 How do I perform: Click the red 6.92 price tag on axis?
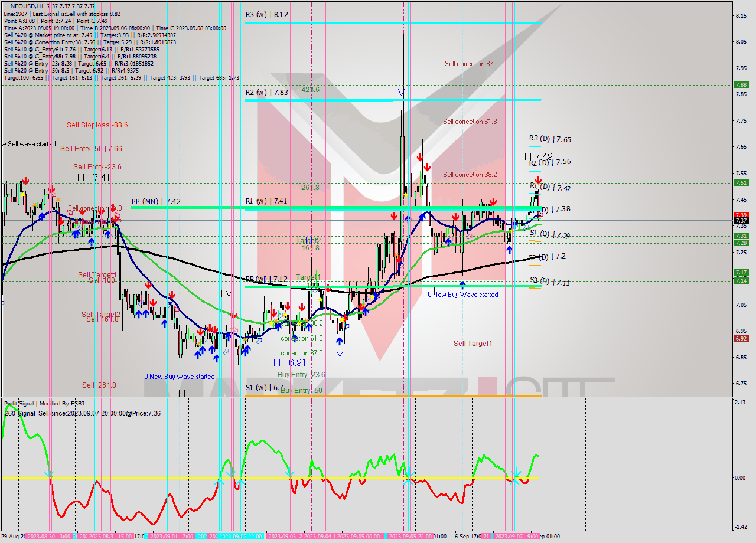(x=741, y=339)
